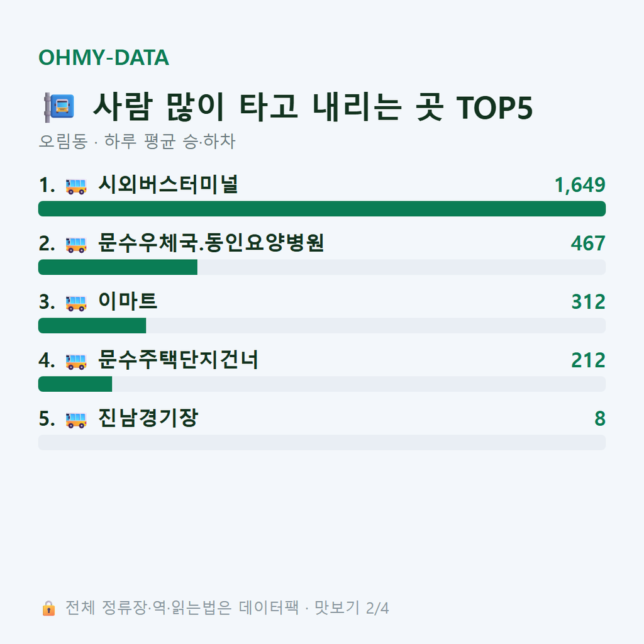
Task: Select the 이마트 station name
Action: (x=128, y=301)
